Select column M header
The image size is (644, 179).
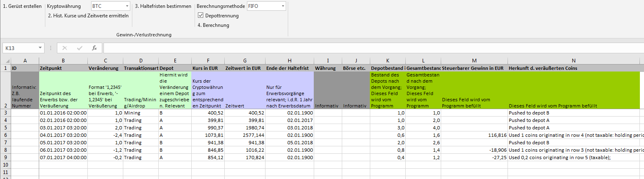pos(474,61)
